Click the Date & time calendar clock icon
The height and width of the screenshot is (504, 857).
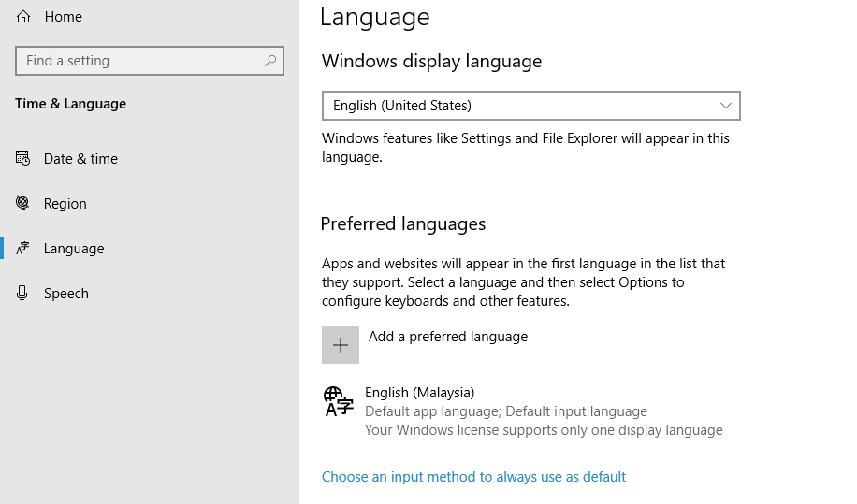(x=23, y=158)
